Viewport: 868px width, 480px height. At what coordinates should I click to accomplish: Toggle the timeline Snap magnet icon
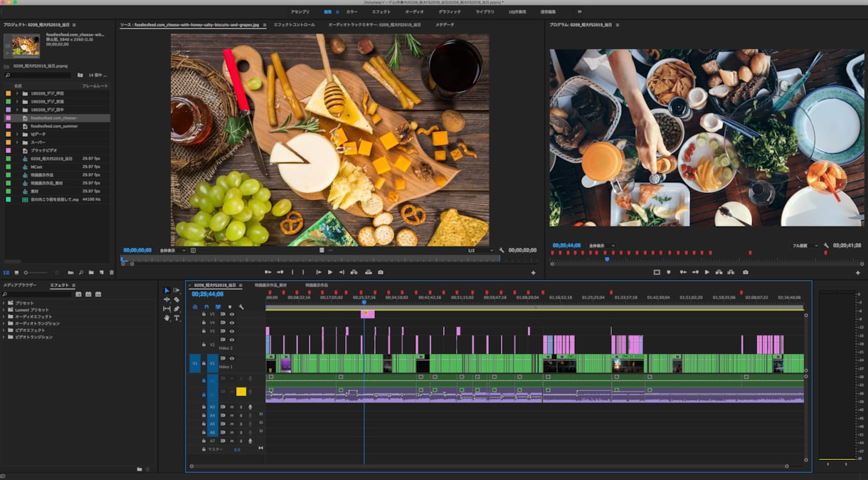pyautogui.click(x=206, y=307)
